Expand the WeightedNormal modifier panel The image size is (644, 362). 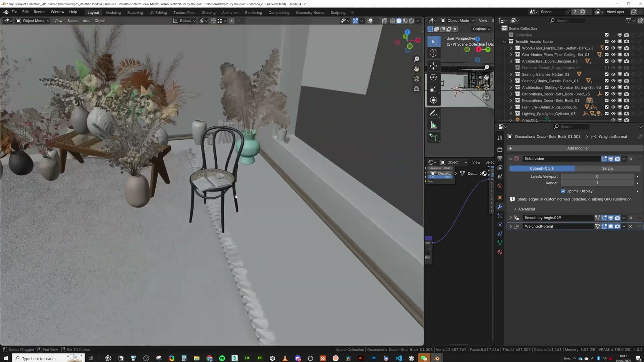pos(511,227)
